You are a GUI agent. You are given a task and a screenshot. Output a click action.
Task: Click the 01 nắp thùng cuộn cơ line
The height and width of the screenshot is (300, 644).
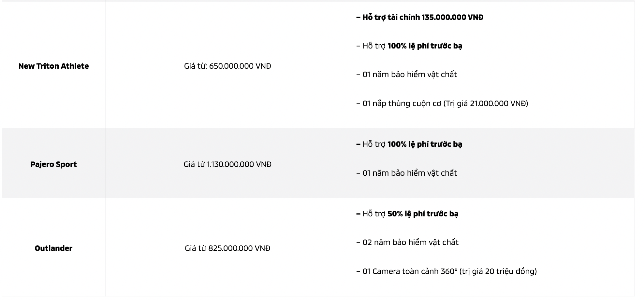[442, 103]
